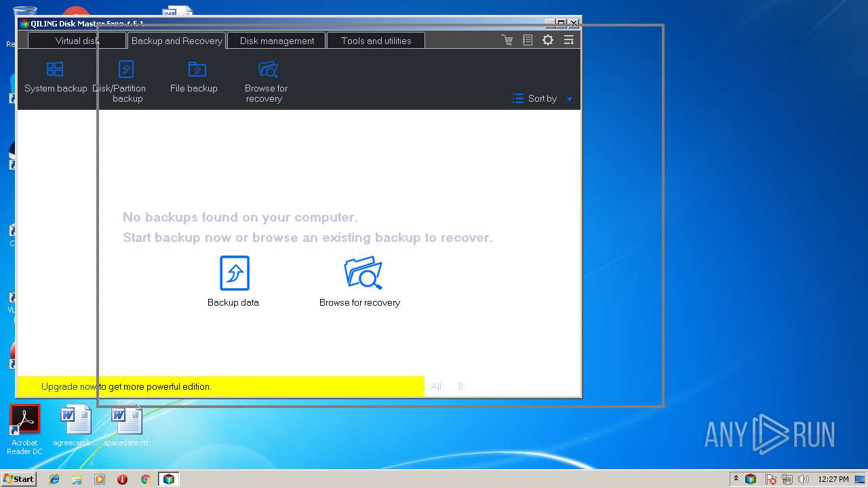Screen dimensions: 868x488
Task: Open the hamburger menu icon
Action: click(x=569, y=40)
